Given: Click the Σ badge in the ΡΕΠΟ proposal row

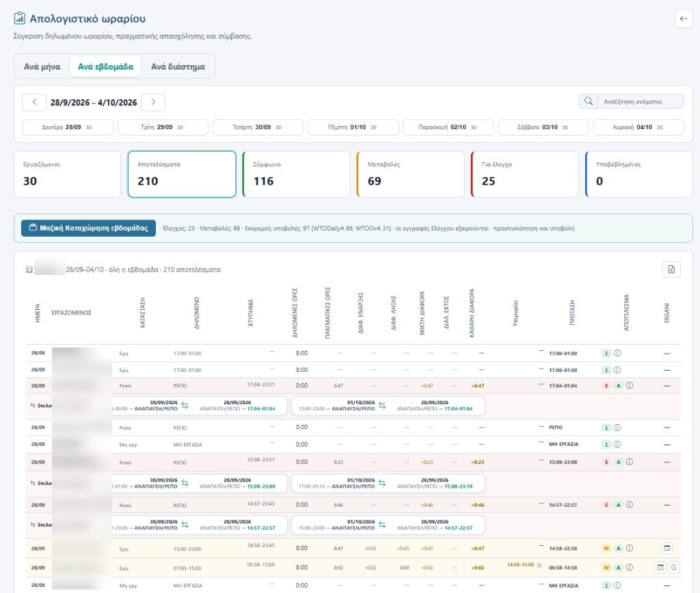Looking at the screenshot, I should [x=606, y=427].
